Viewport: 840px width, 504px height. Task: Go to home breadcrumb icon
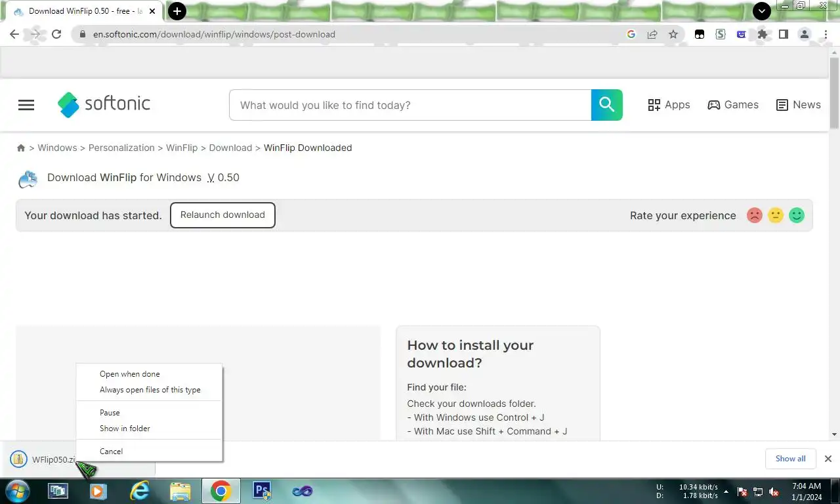click(x=21, y=148)
